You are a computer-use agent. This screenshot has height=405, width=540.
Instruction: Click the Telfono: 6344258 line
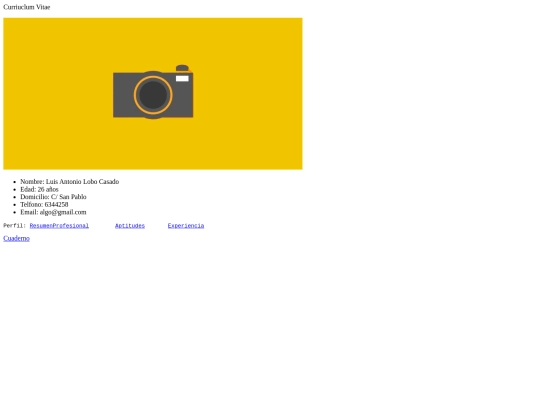pos(44,204)
